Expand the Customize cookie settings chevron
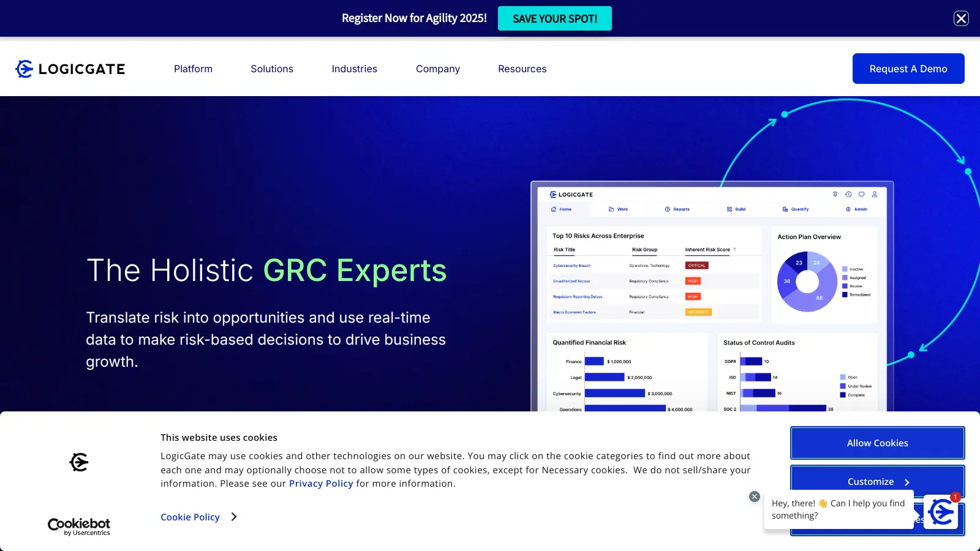This screenshot has height=551, width=980. coord(906,481)
